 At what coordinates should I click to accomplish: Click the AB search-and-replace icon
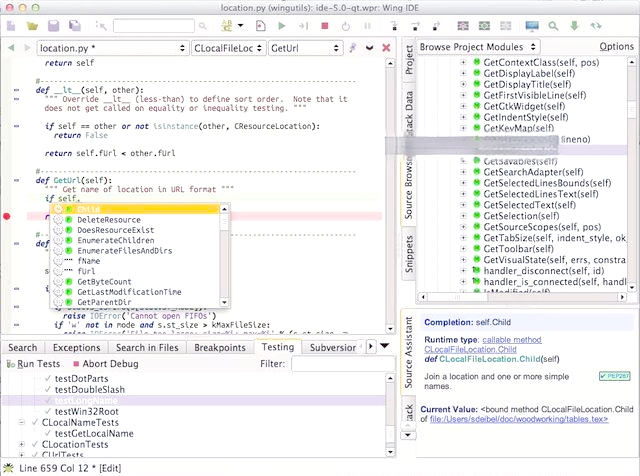[227, 26]
